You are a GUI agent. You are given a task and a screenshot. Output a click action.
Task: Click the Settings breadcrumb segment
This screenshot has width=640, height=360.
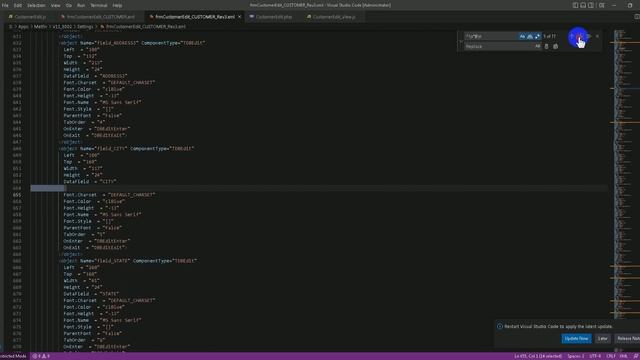pyautogui.click(x=85, y=27)
